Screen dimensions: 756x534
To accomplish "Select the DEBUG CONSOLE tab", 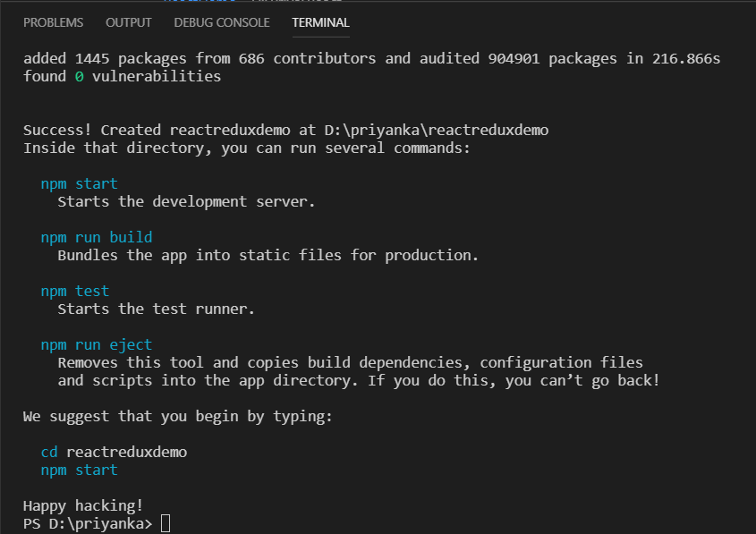I will click(222, 22).
